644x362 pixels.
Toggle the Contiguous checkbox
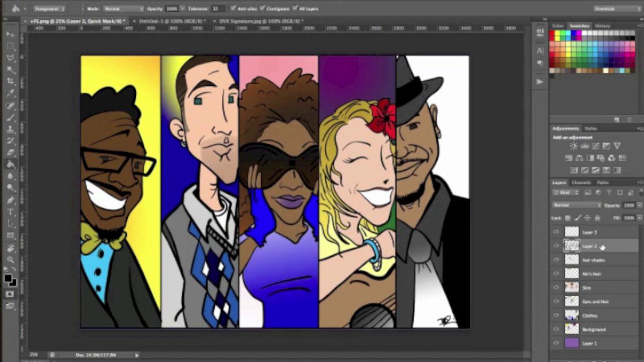(262, 8)
